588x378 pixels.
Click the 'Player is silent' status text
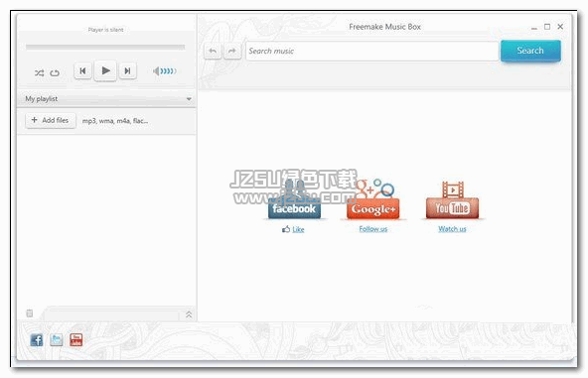[105, 30]
